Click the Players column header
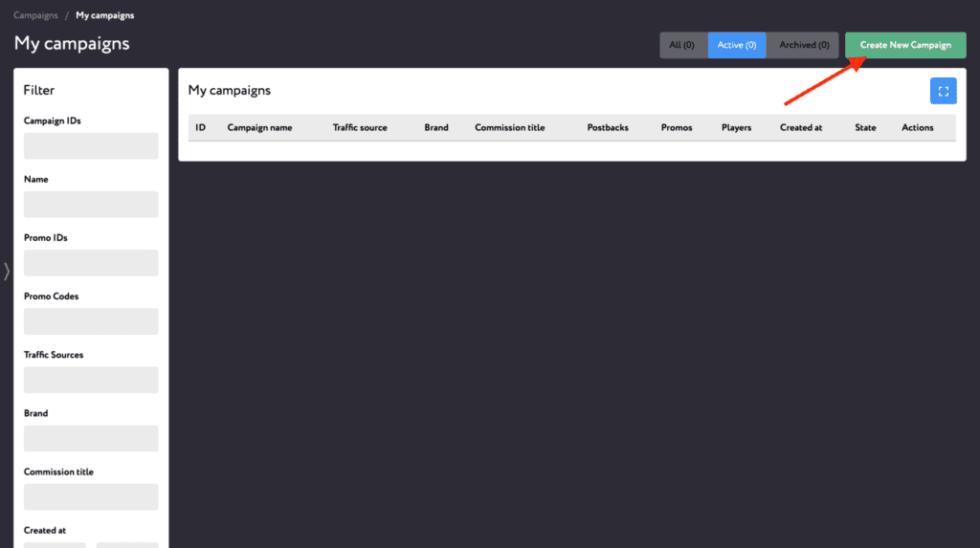The width and height of the screenshot is (980, 548). click(736, 127)
